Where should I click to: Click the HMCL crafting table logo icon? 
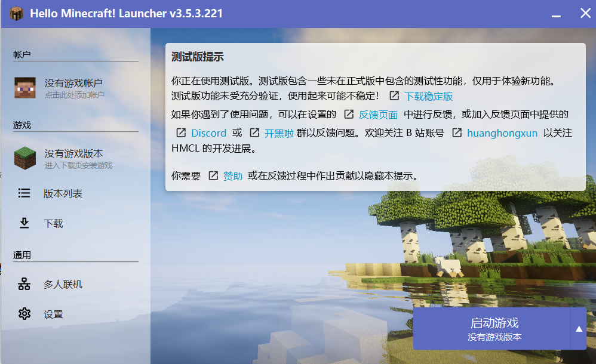point(16,14)
